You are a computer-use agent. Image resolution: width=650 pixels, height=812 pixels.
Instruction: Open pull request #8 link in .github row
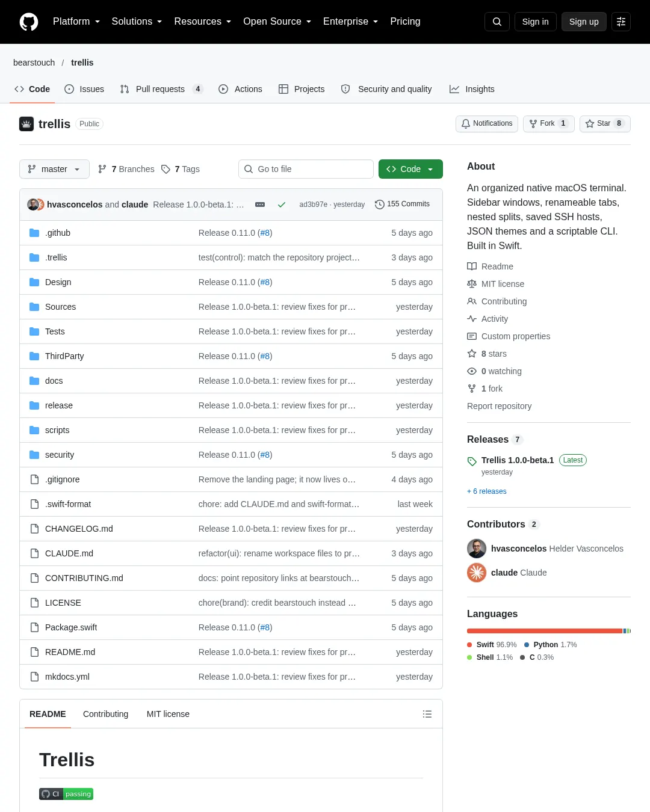[x=265, y=233]
